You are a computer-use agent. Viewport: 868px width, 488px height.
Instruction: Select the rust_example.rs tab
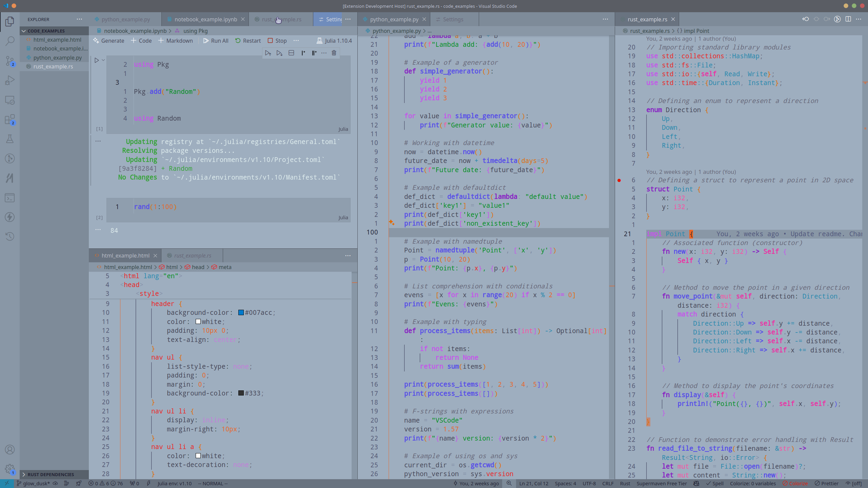(281, 19)
